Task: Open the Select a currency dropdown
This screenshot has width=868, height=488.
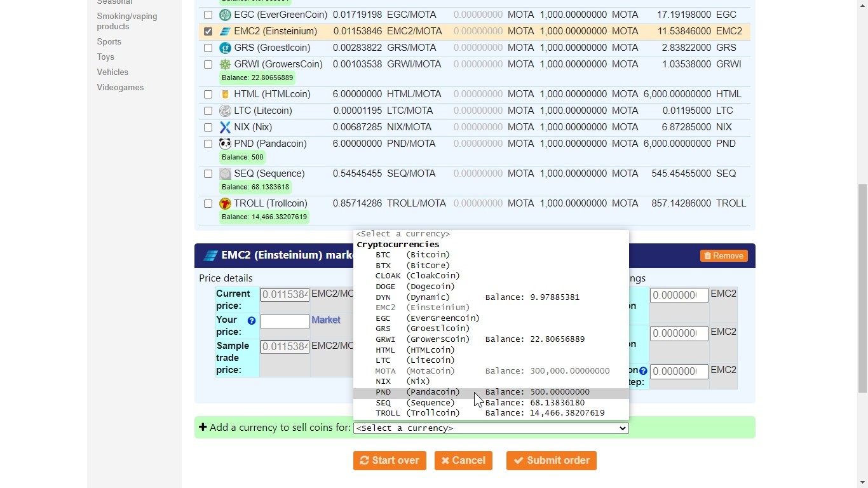Action: [491, 428]
